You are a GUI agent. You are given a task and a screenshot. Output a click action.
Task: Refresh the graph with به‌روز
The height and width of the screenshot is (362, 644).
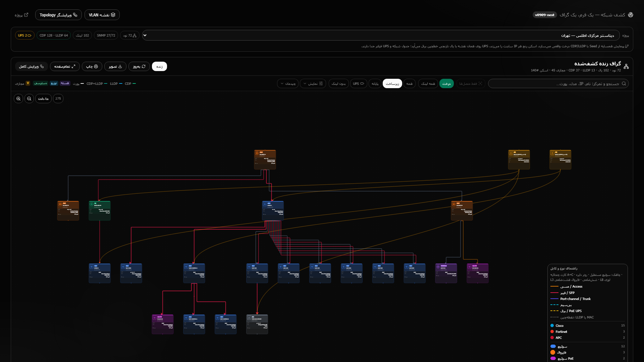[x=139, y=66]
